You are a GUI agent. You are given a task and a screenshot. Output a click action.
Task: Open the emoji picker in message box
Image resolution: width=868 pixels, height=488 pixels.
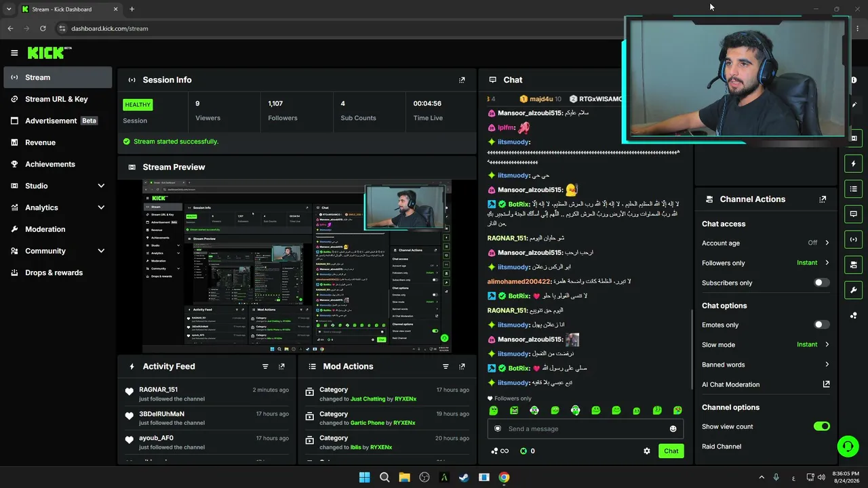coord(673,428)
